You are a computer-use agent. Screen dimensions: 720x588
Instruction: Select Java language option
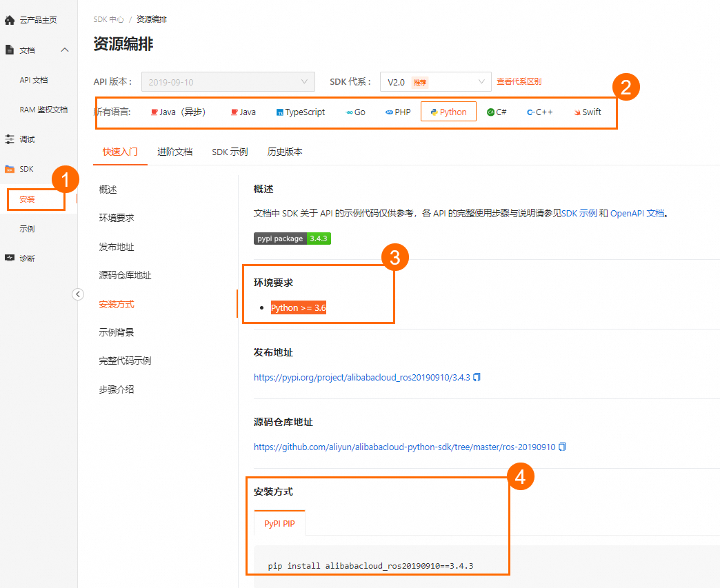pyautogui.click(x=243, y=112)
